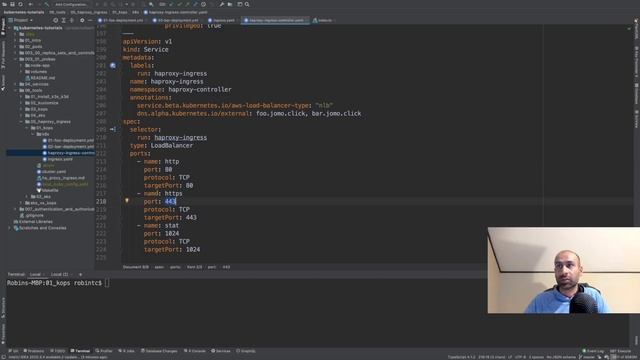Open the Git tool window button

point(13,351)
